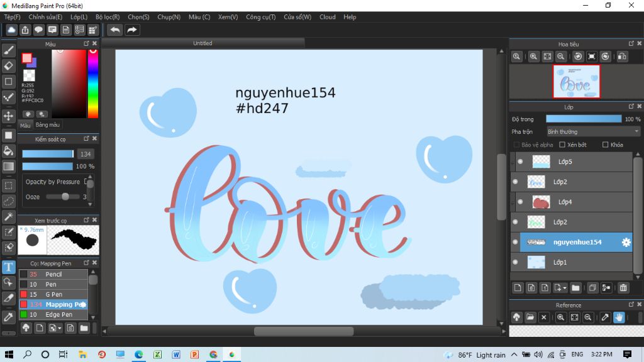Click the transparent color swatch
Screen dimensions: 644x362
pos(29,75)
